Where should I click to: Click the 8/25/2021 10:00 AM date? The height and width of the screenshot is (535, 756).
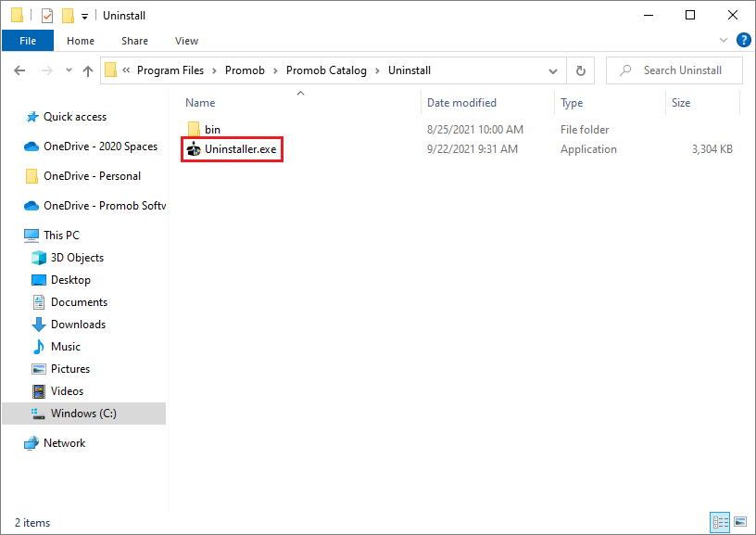coord(475,129)
